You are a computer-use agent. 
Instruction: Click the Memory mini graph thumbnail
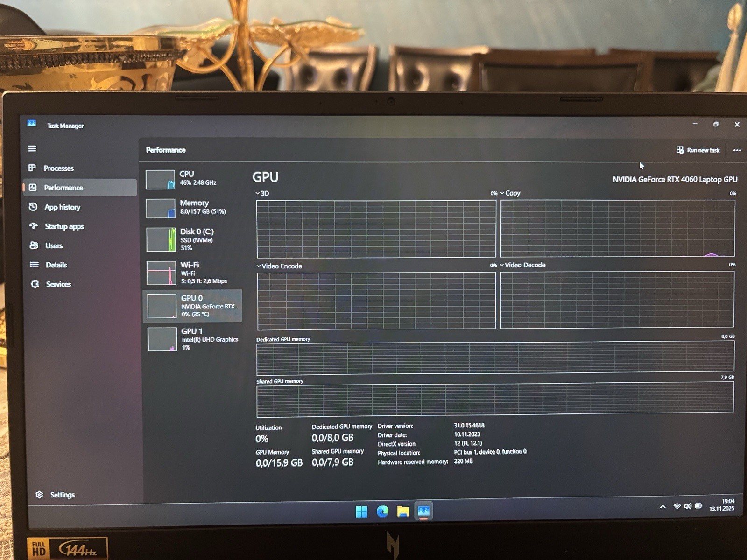click(x=161, y=209)
